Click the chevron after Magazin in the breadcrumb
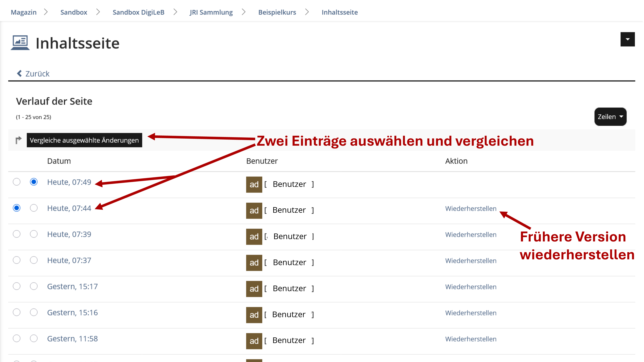Image resolution: width=644 pixels, height=362 pixels. pyautogui.click(x=46, y=12)
